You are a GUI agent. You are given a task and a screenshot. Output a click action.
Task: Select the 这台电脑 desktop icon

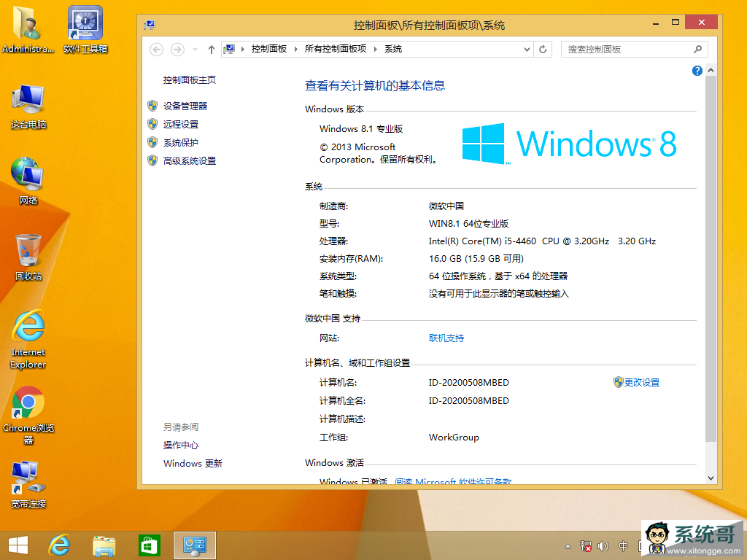point(28,106)
